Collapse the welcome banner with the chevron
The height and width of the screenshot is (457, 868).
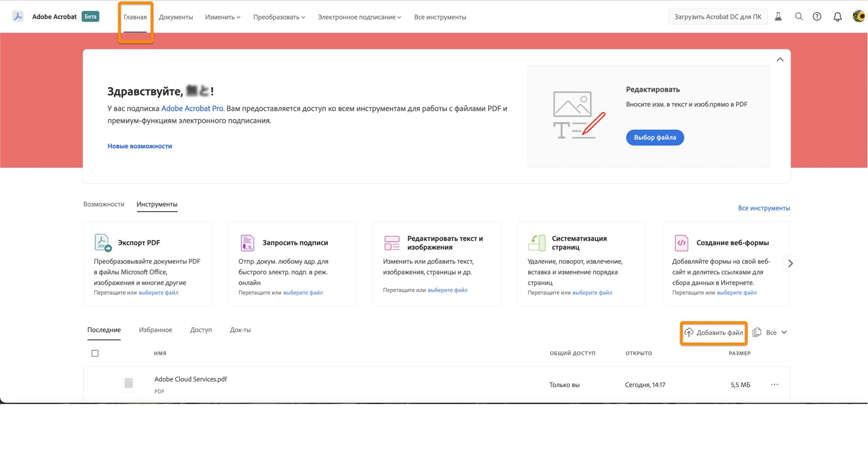[780, 60]
